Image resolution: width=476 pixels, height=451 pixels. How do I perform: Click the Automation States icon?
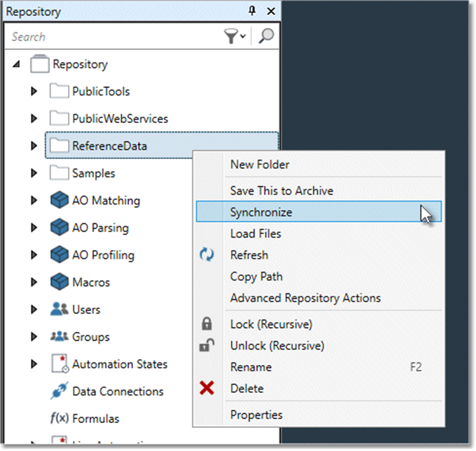pos(59,364)
